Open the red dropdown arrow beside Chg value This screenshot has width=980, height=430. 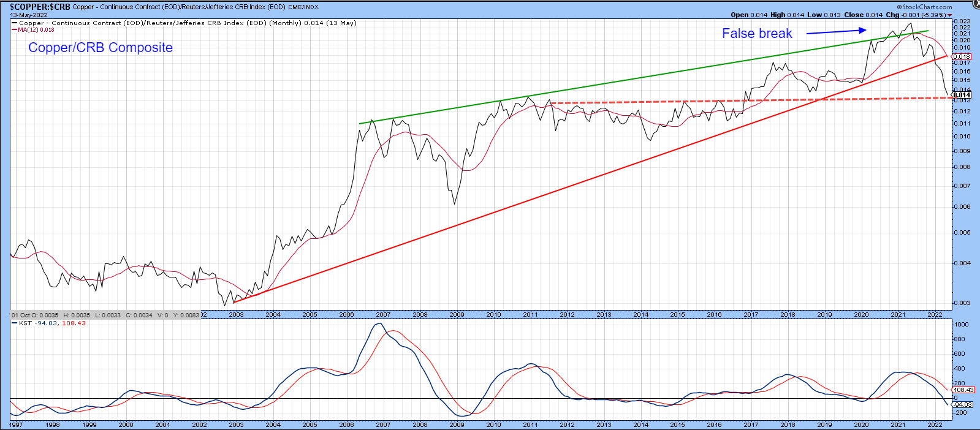pos(950,15)
